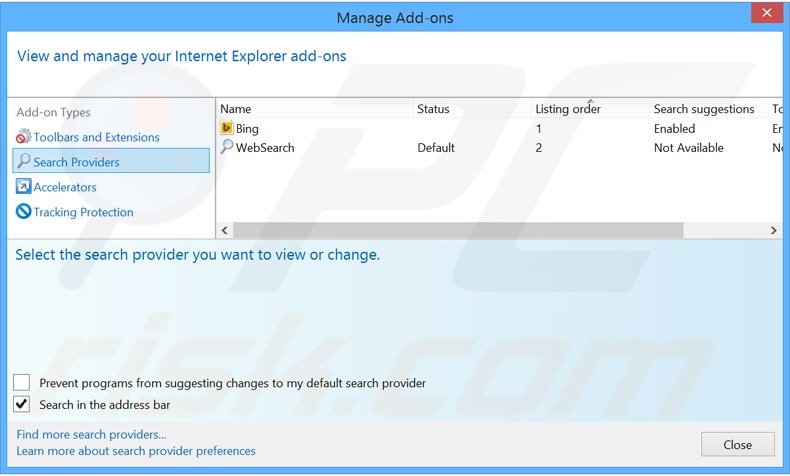
Task: Click the WebSearch magnifier icon
Action: [x=227, y=147]
